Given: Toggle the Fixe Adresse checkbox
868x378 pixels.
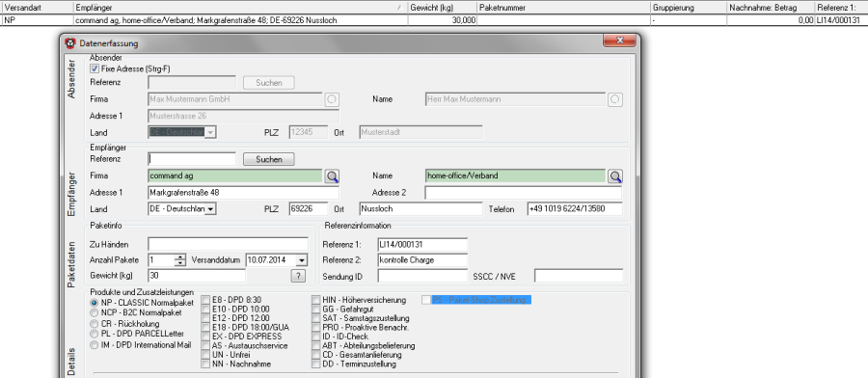Looking at the screenshot, I should [95, 69].
